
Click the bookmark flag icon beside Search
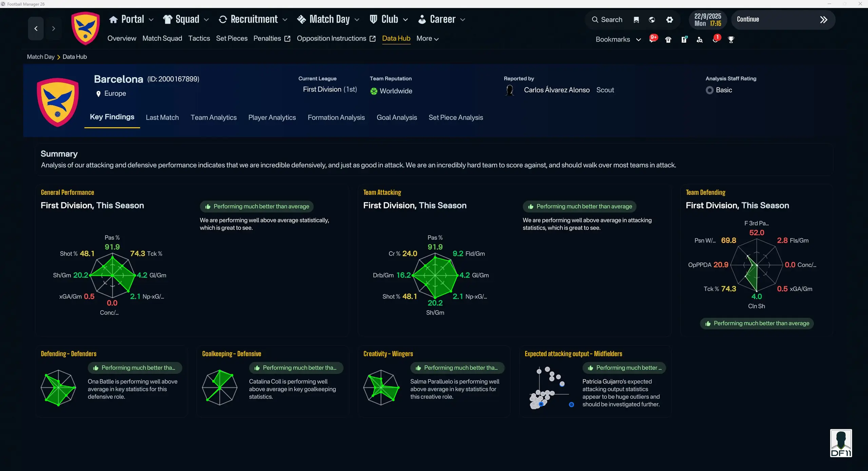(636, 19)
